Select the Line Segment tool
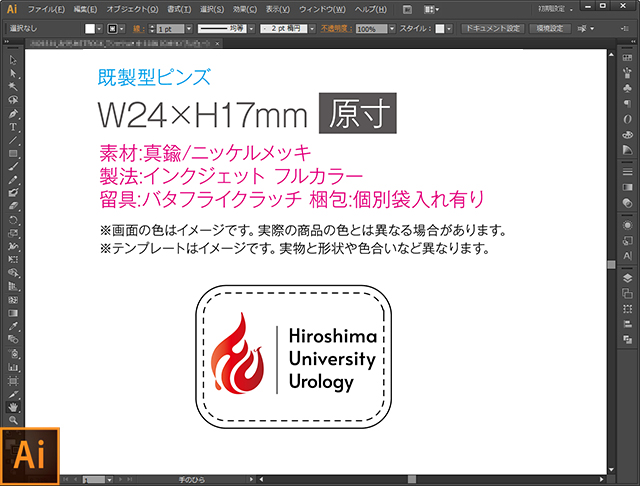 (13, 140)
